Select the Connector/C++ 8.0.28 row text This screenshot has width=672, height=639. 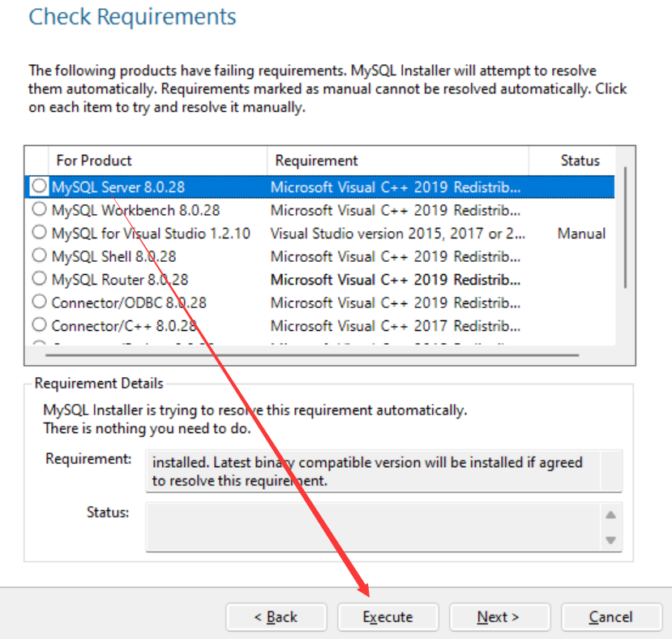tap(124, 326)
